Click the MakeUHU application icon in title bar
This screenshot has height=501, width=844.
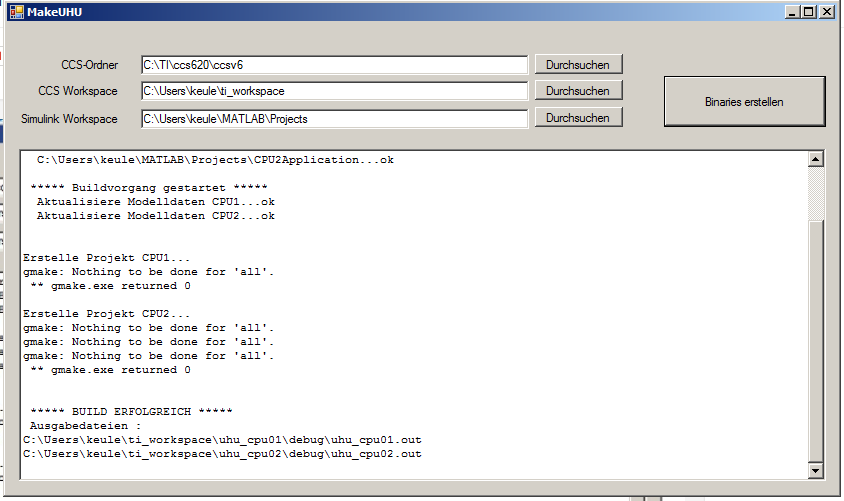(x=17, y=11)
